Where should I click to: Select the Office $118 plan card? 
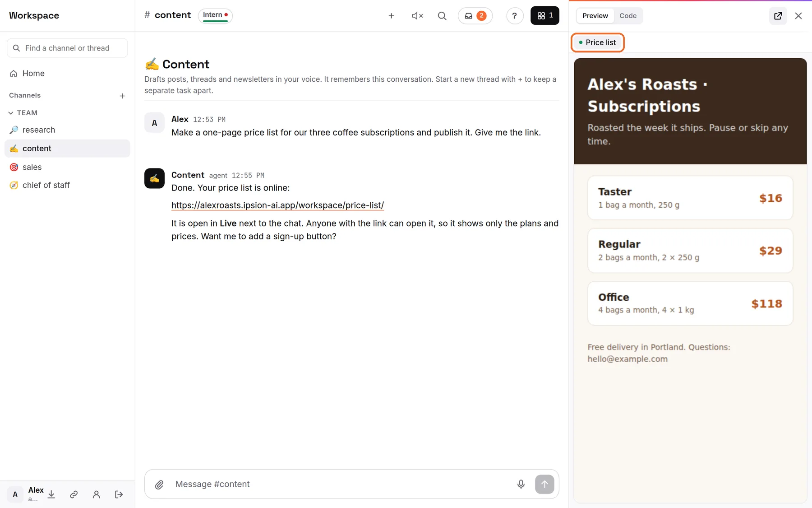[x=690, y=303]
